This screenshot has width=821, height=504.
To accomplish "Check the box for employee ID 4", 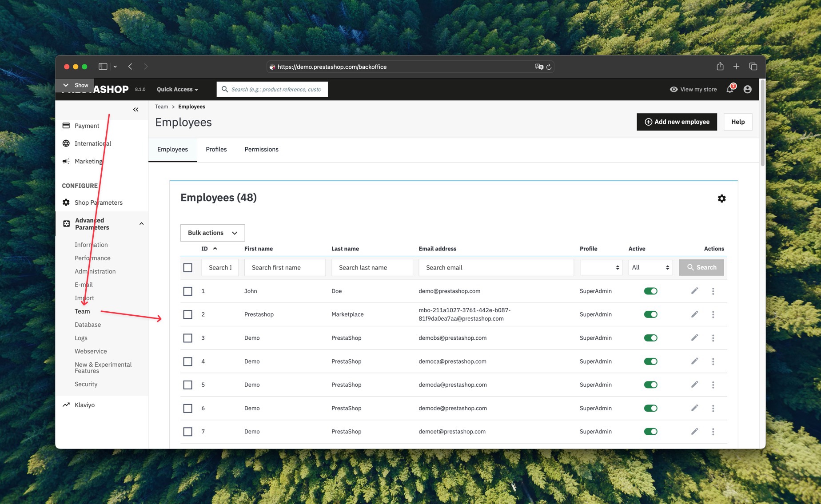I will 188,361.
